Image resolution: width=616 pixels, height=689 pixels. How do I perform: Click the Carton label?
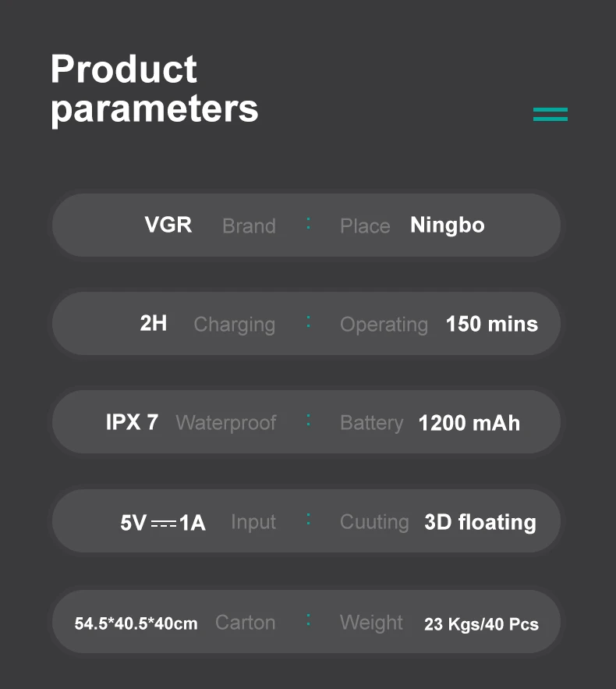(x=245, y=623)
